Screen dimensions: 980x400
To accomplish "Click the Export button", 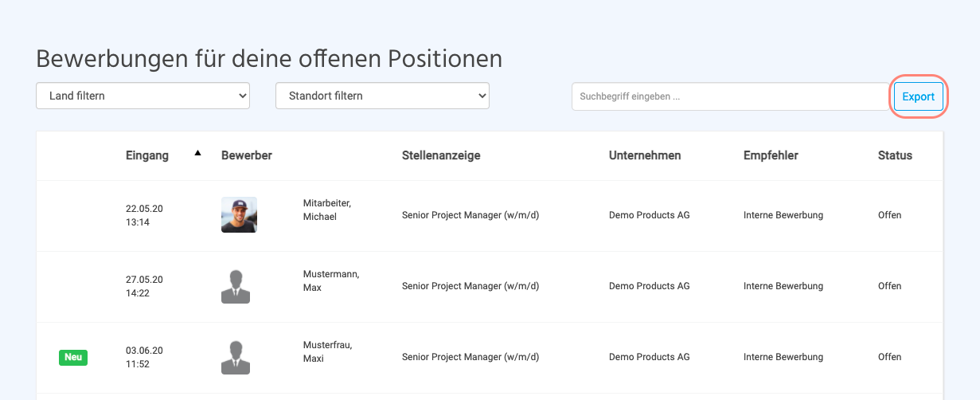I will click(918, 96).
